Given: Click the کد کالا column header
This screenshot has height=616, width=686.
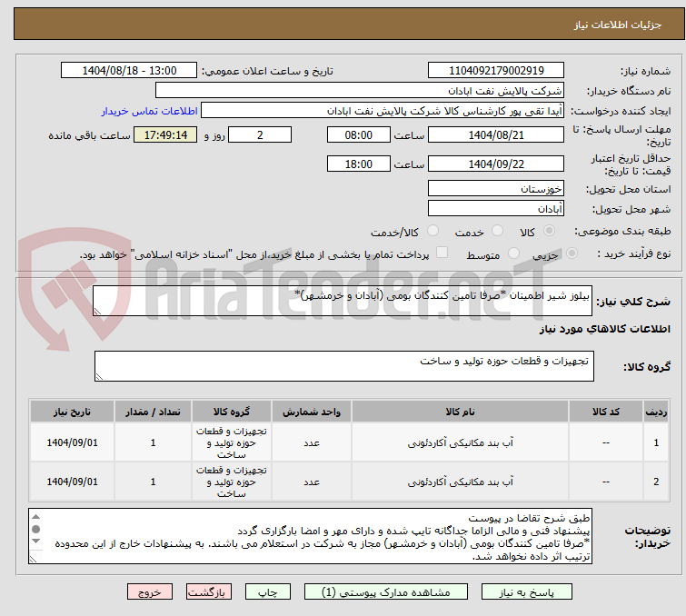Looking at the screenshot, I should point(606,412).
